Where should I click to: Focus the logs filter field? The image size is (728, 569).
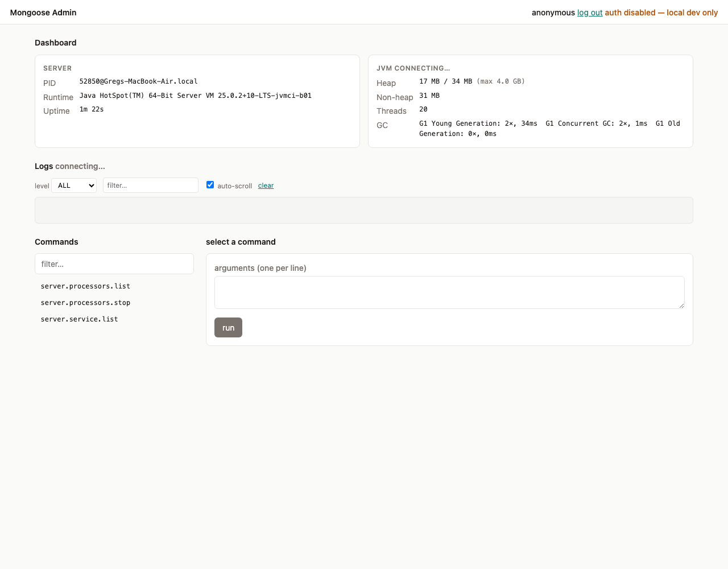[151, 185]
